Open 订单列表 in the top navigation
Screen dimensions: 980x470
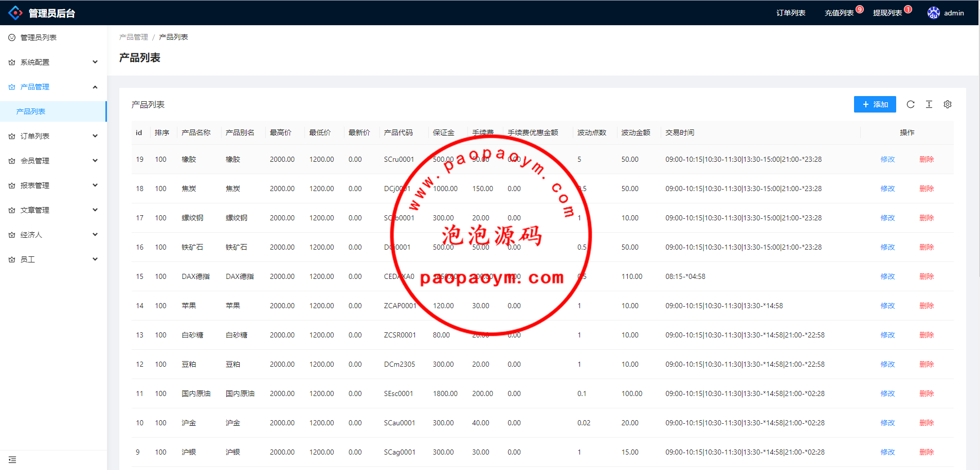[x=790, y=13]
